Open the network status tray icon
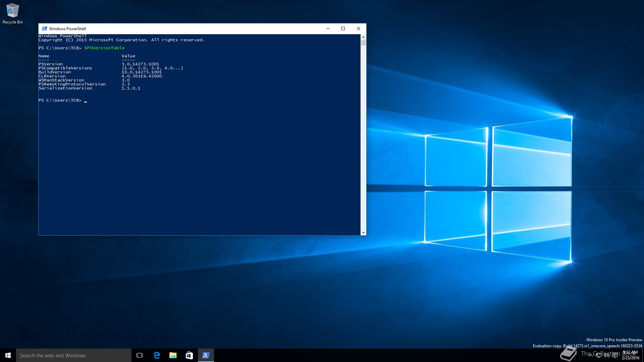Screen dimensions: 644x362 (x=598, y=355)
